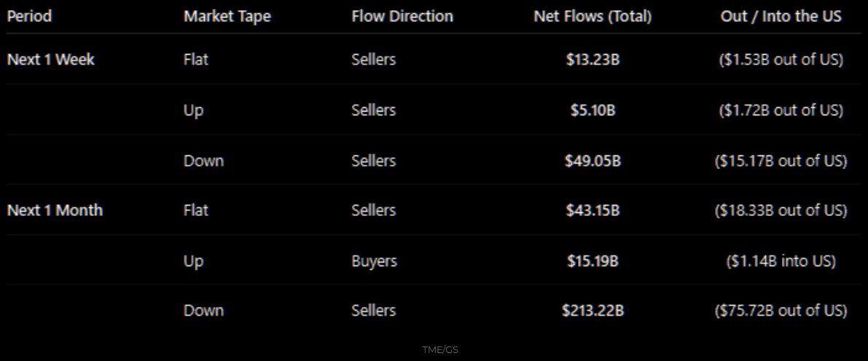This screenshot has width=868, height=361.
Task: Click the TME/GS source caption
Action: (x=439, y=350)
